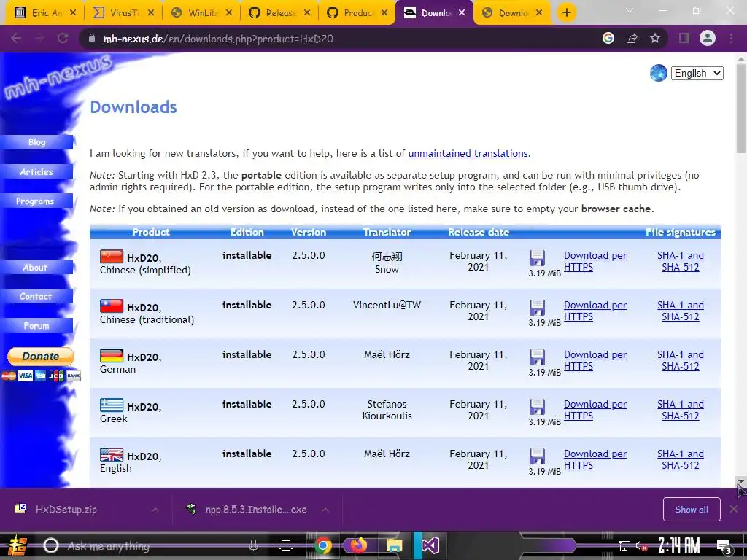747x560 pixels.
Task: Click the UK/US flag icon for English
Action: (x=112, y=454)
